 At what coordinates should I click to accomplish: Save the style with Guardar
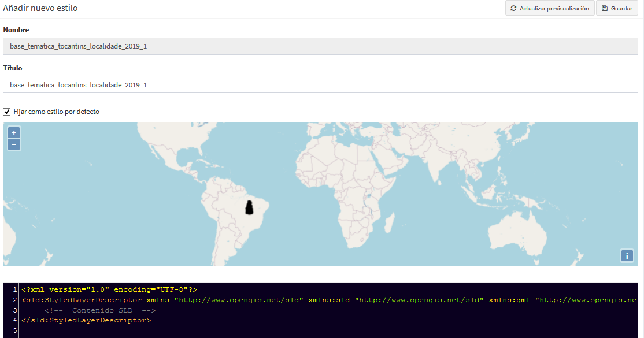pyautogui.click(x=617, y=8)
